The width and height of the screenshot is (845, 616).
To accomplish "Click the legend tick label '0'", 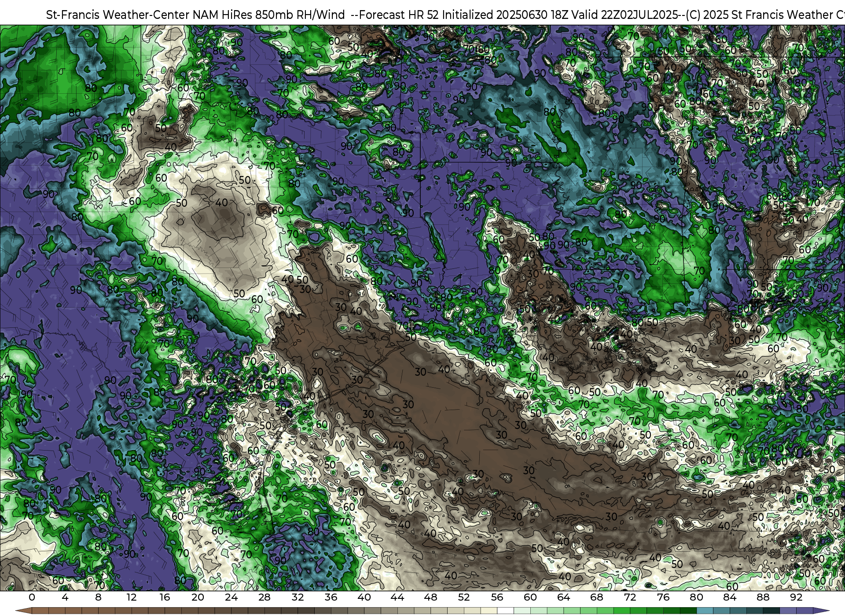I will point(32,598).
